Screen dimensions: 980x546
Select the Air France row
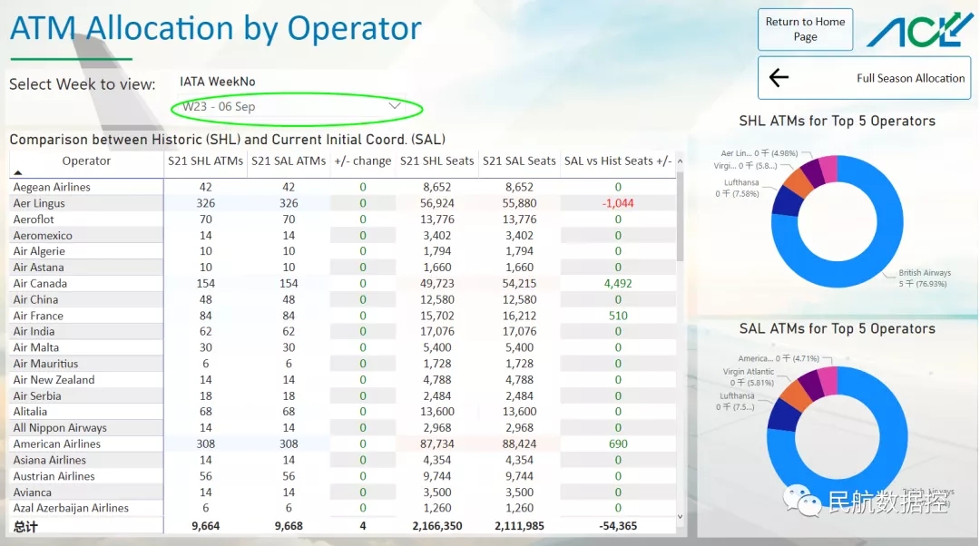(x=342, y=316)
